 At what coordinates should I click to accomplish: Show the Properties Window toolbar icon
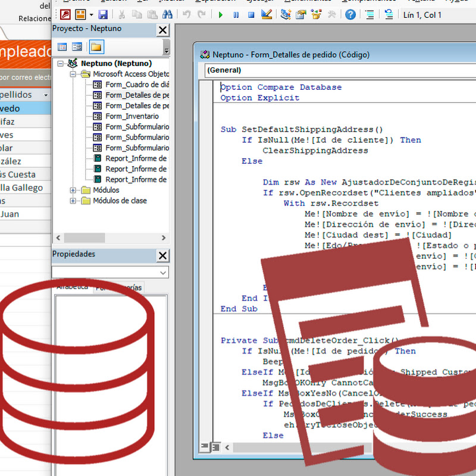tap(300, 14)
